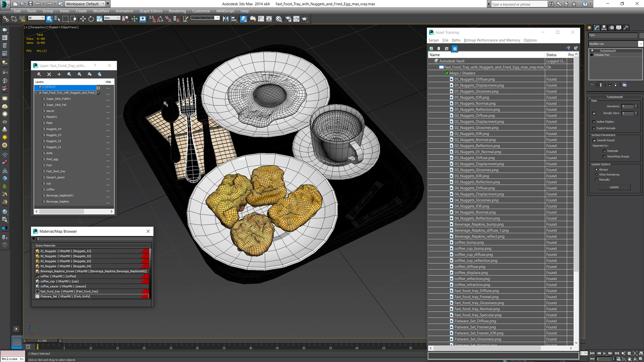Click the Flatware_Set material swatch
Screen dimensions: 644x362
[38, 297]
